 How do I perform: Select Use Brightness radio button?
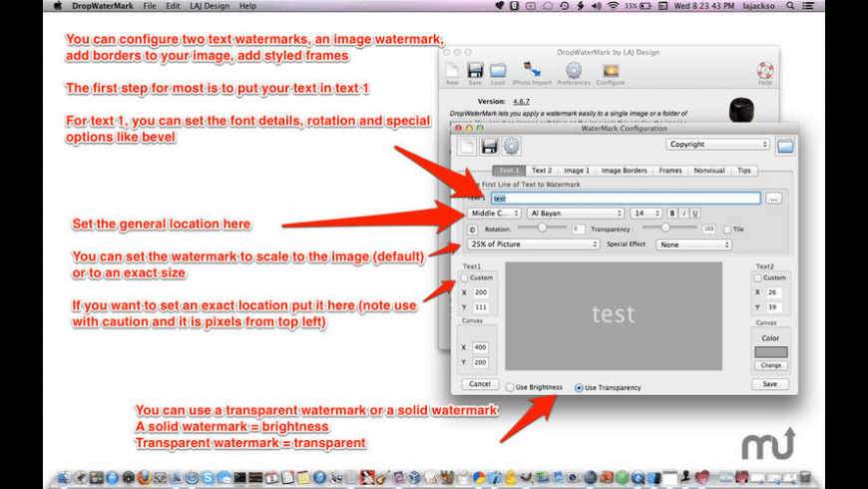(x=510, y=387)
